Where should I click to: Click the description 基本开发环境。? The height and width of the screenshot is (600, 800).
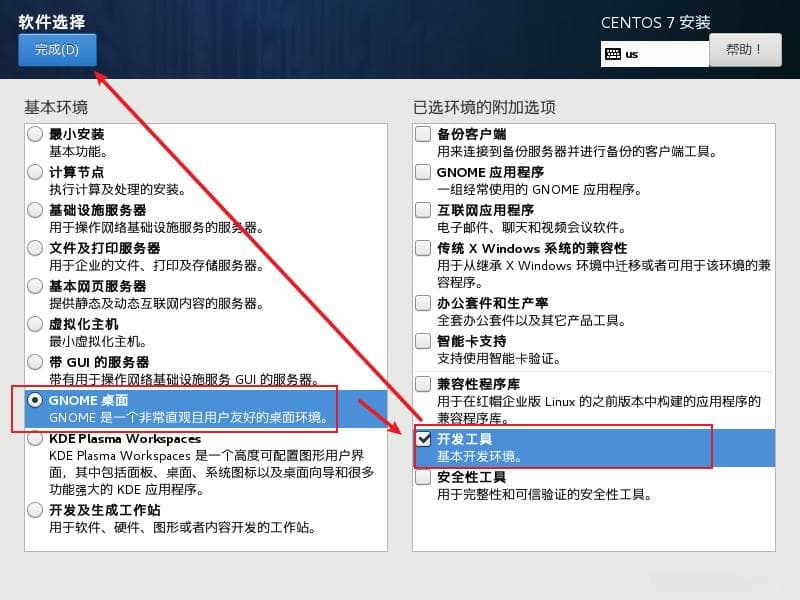point(480,456)
